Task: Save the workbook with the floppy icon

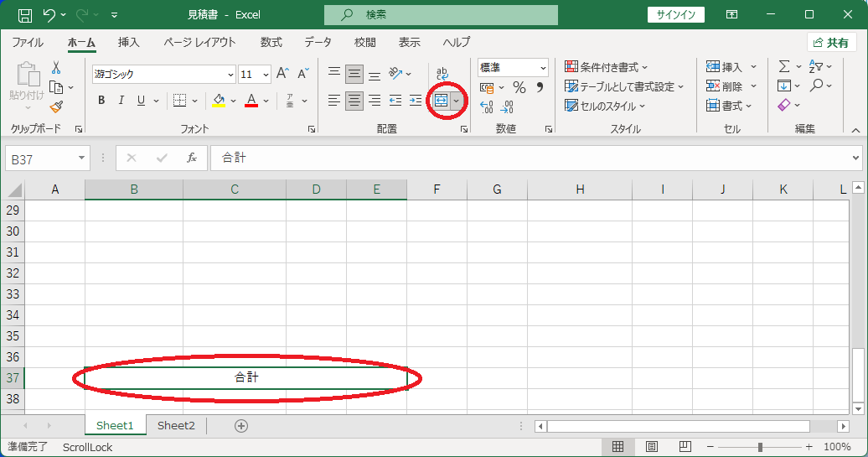Action: (25, 15)
